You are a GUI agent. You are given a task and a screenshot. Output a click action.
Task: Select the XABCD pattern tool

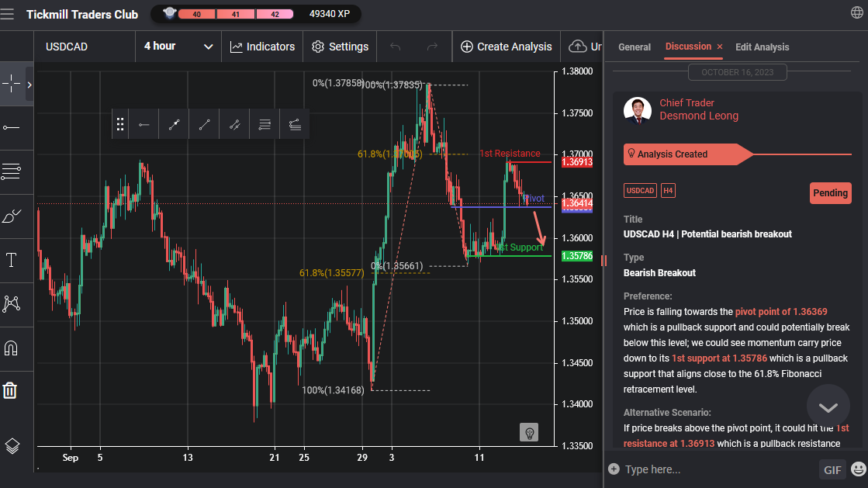[11, 303]
